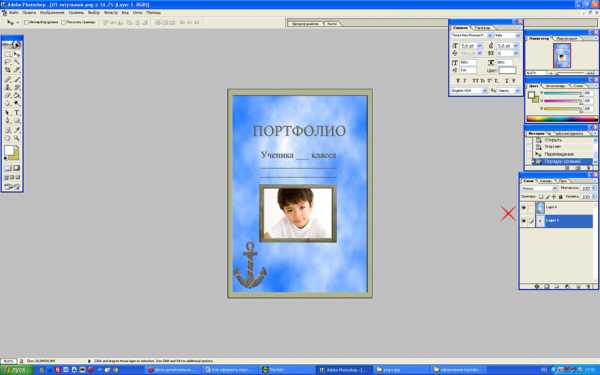Select the Move tool in the toolbox

tap(16, 54)
